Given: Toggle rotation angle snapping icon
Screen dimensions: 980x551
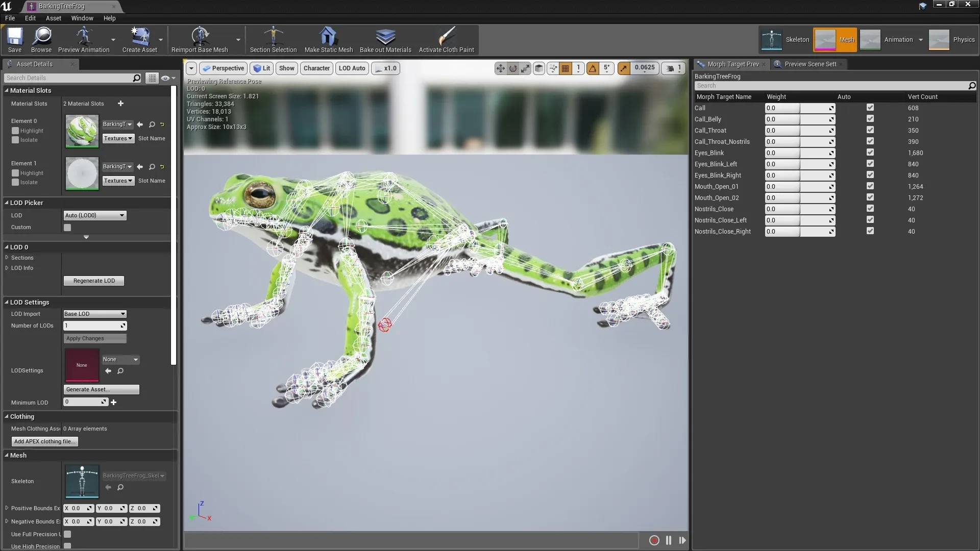Looking at the screenshot, I should click(593, 68).
